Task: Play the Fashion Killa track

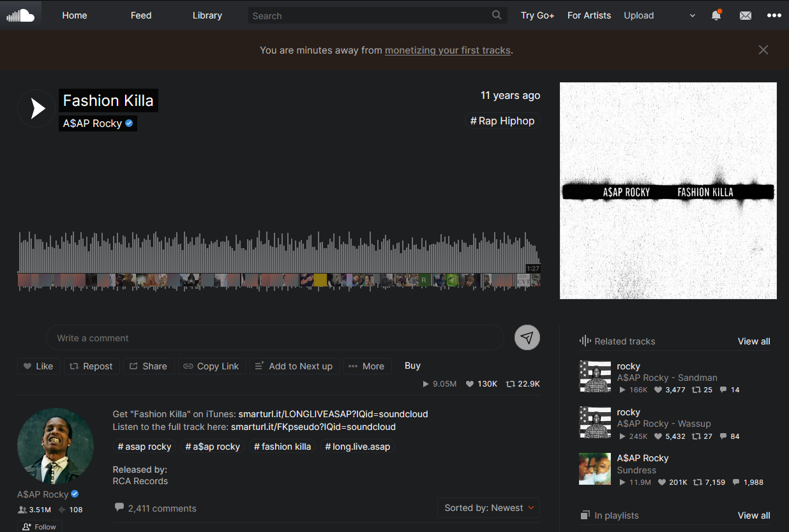Action: pyautogui.click(x=36, y=108)
